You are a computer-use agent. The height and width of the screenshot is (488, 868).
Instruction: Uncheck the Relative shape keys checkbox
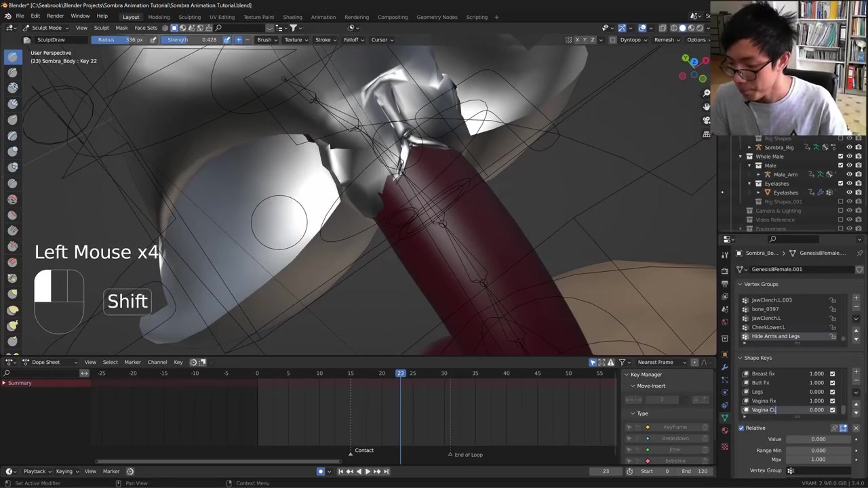click(741, 428)
